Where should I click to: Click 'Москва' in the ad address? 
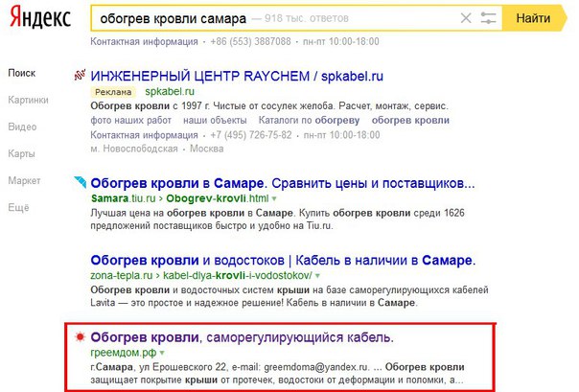tap(207, 149)
